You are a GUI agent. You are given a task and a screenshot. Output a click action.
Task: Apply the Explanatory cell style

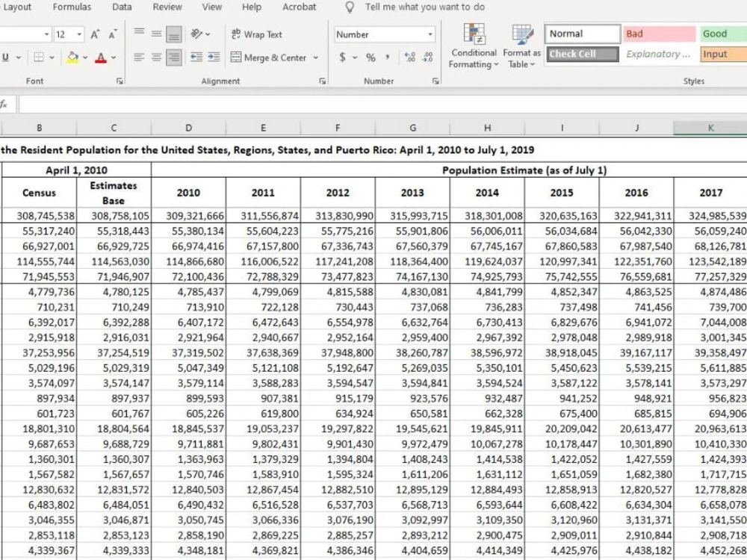tap(660, 54)
